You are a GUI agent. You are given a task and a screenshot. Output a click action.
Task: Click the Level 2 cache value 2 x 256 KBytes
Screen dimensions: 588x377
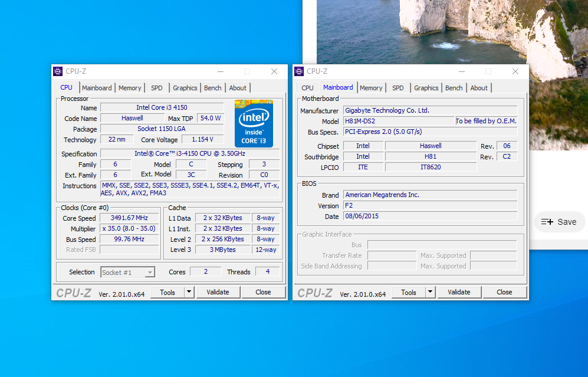point(223,239)
